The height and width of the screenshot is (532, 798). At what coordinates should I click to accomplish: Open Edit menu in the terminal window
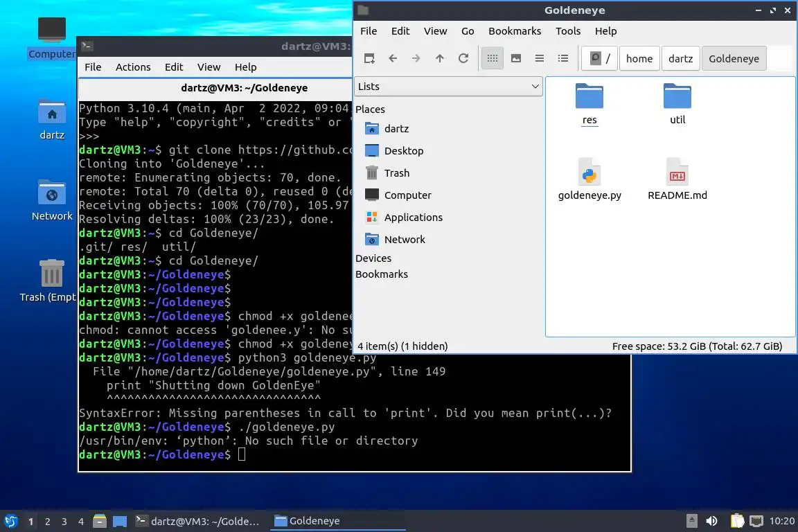coord(174,67)
